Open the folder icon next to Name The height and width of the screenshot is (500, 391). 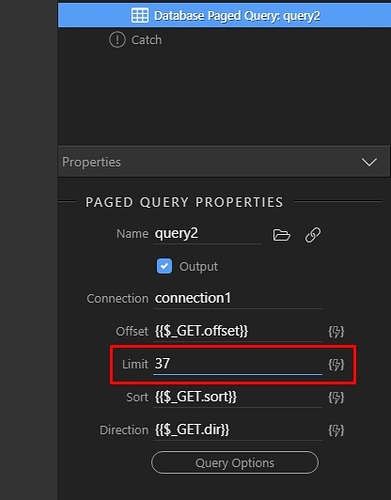(281, 235)
